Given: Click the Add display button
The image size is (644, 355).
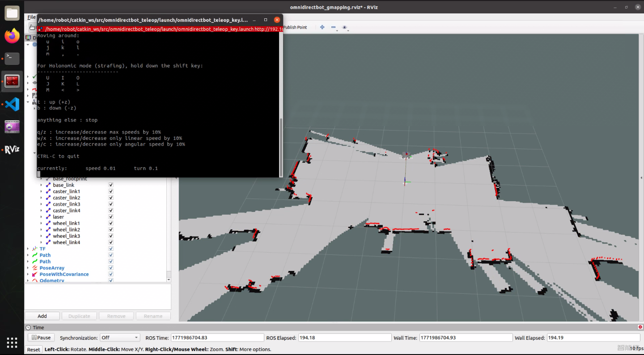Looking at the screenshot, I should [x=42, y=316].
